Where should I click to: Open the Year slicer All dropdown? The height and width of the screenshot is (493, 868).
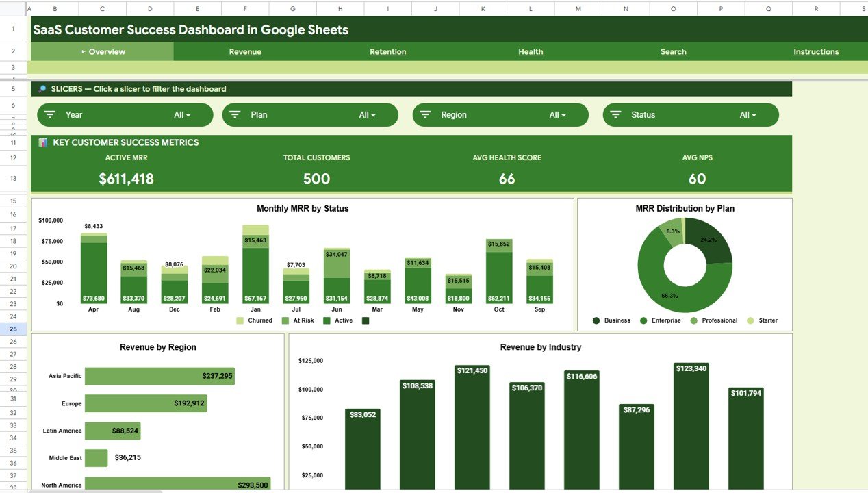pyautogui.click(x=182, y=114)
